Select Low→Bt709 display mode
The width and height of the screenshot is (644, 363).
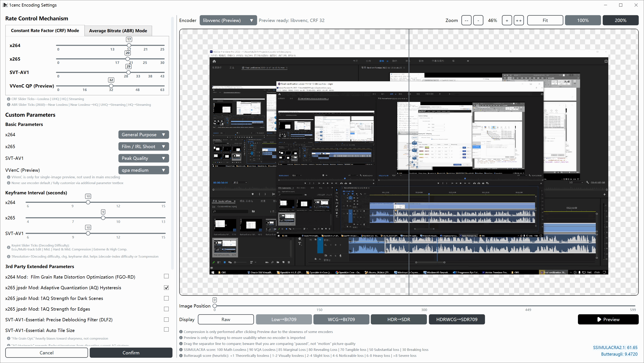point(284,319)
